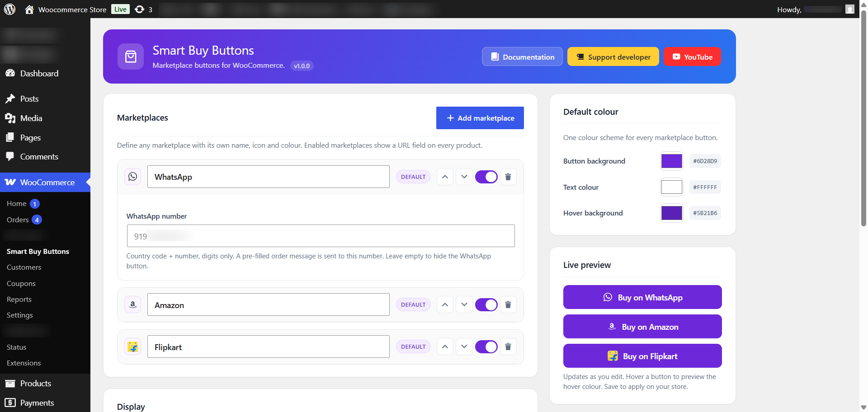Click the Add marketplace button
The image size is (868, 412).
(480, 118)
